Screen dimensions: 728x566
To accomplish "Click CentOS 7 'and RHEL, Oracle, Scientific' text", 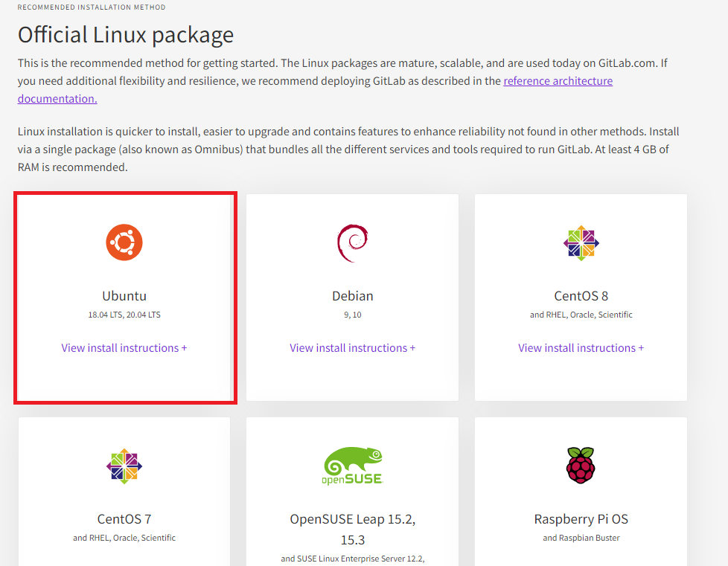I will (124, 538).
